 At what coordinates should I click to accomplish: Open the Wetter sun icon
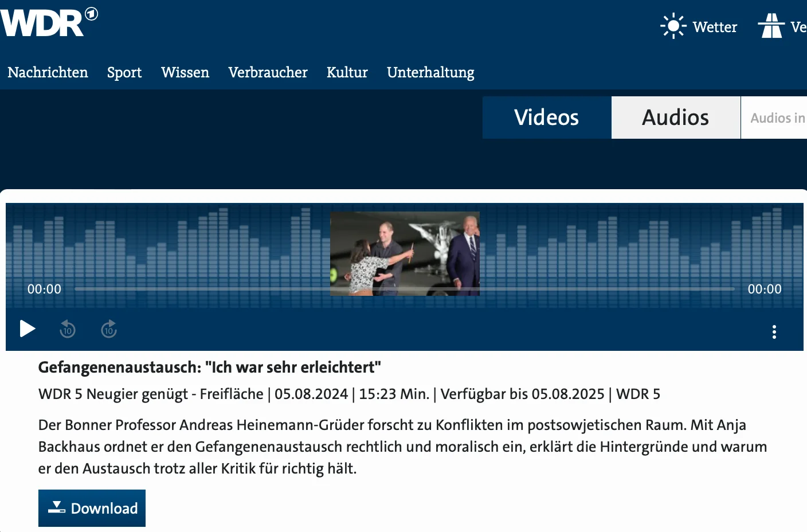[x=673, y=25]
